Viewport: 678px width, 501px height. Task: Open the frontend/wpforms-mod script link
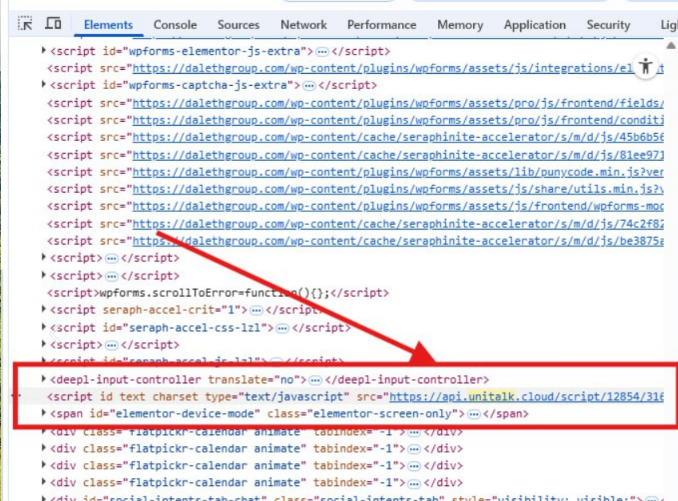(398, 206)
